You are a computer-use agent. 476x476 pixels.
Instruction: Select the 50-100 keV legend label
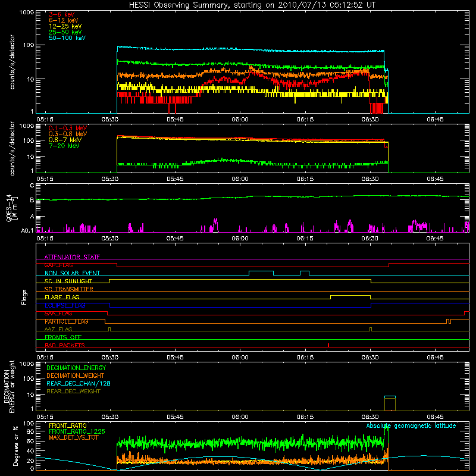(x=67, y=38)
